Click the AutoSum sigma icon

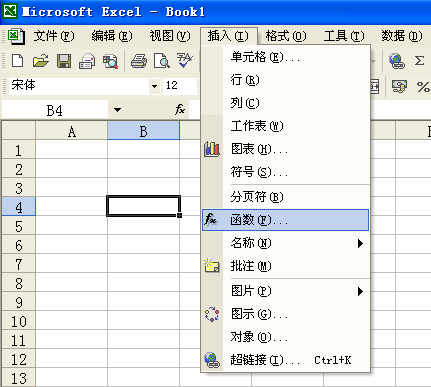pyautogui.click(x=419, y=61)
